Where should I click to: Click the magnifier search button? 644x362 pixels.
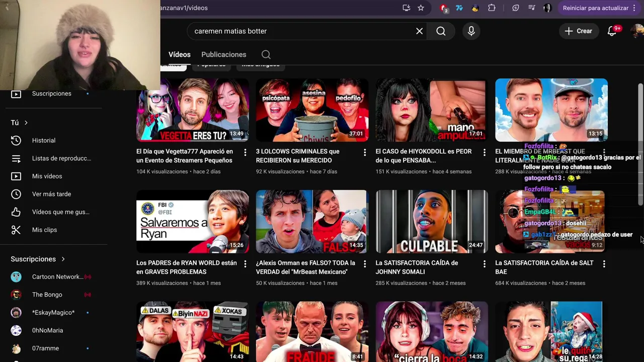pos(441,31)
